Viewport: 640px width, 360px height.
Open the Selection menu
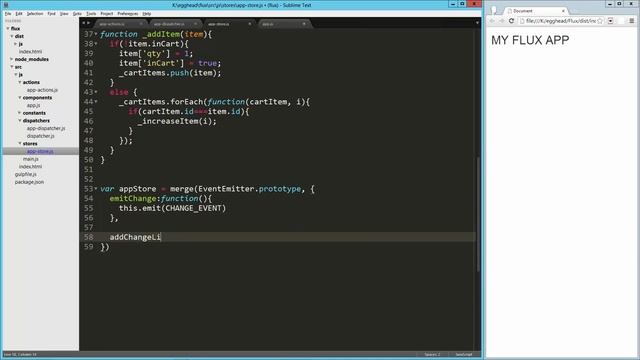point(35,13)
